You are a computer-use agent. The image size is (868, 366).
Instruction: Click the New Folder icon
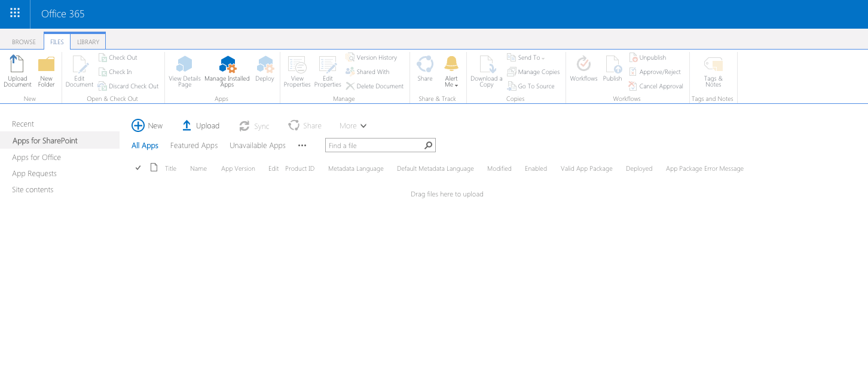(46, 69)
